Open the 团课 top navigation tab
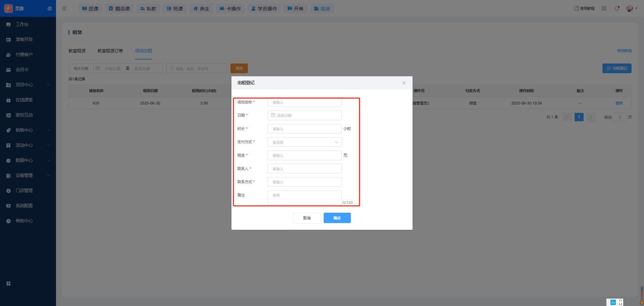Viewport: 644px width, 306px height. 90,9
